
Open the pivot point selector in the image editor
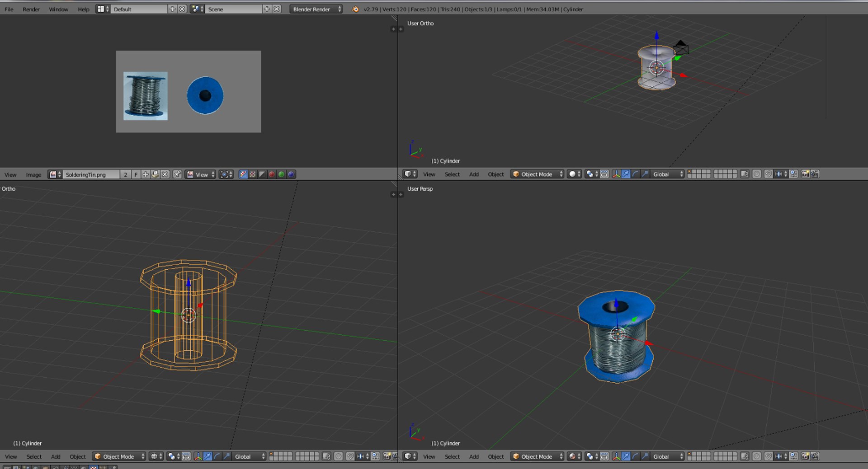[x=226, y=174]
